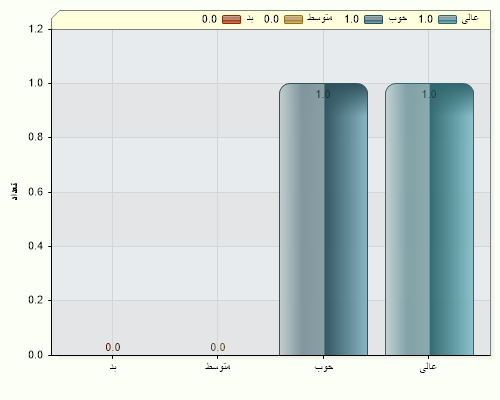
Task: Click the تعداد y-axis title
Action: [x=14, y=191]
